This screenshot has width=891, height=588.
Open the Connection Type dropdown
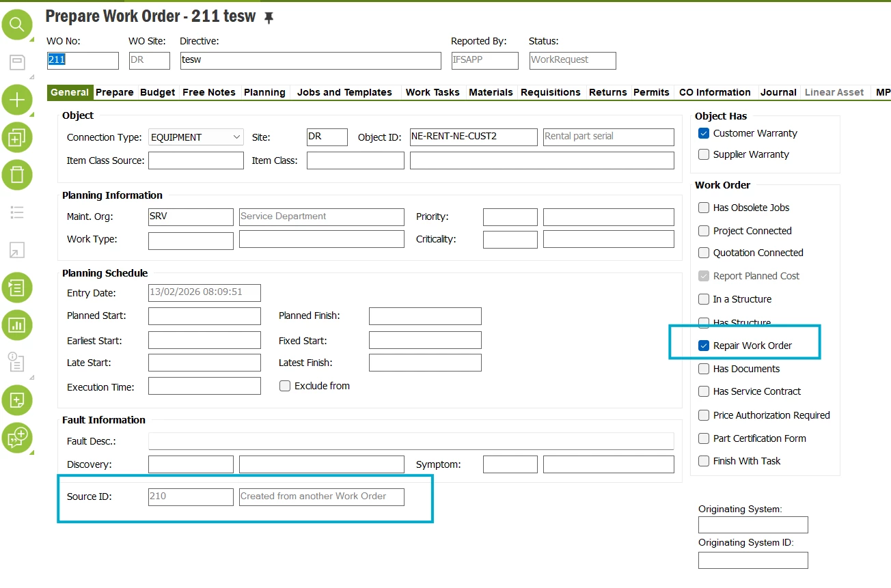coord(196,137)
